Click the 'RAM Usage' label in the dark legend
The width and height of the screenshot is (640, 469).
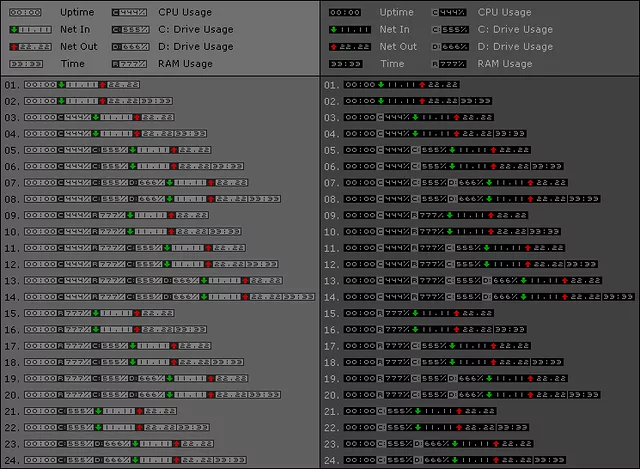pyautogui.click(x=505, y=64)
